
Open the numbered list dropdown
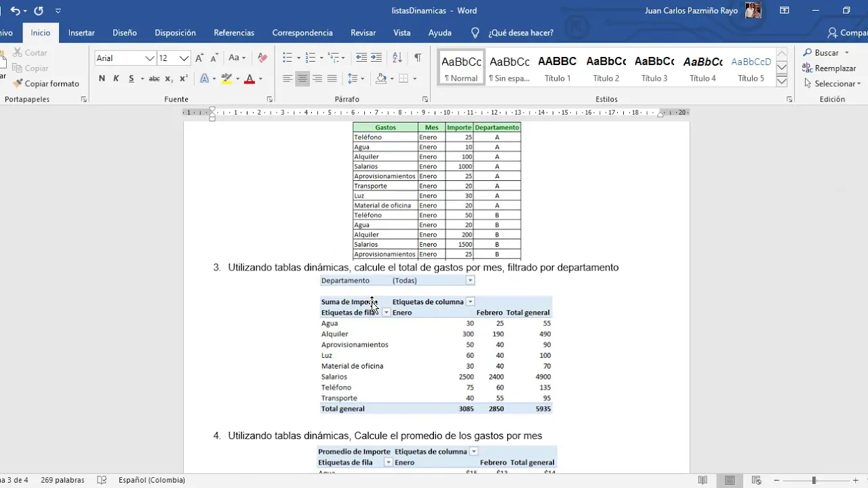click(x=320, y=58)
